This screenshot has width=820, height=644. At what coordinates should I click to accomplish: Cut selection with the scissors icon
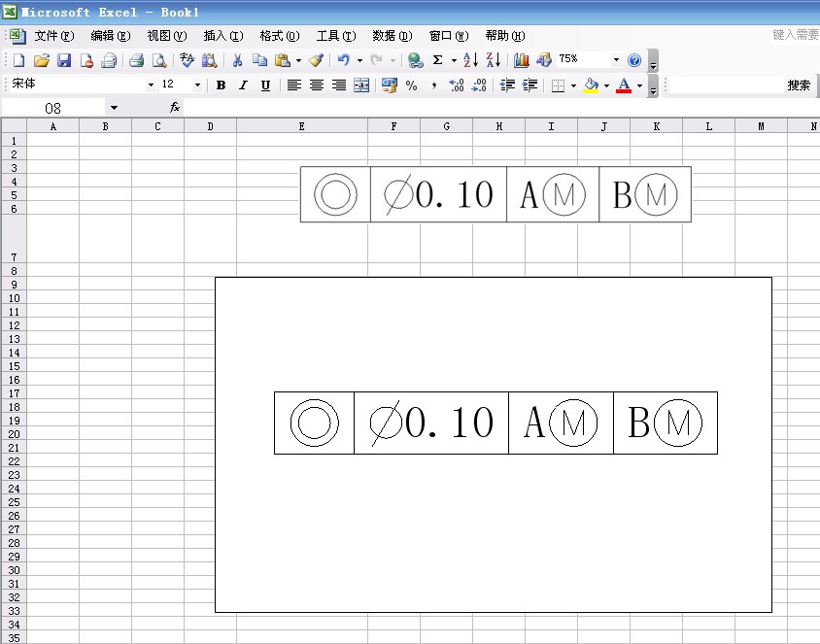[237, 60]
